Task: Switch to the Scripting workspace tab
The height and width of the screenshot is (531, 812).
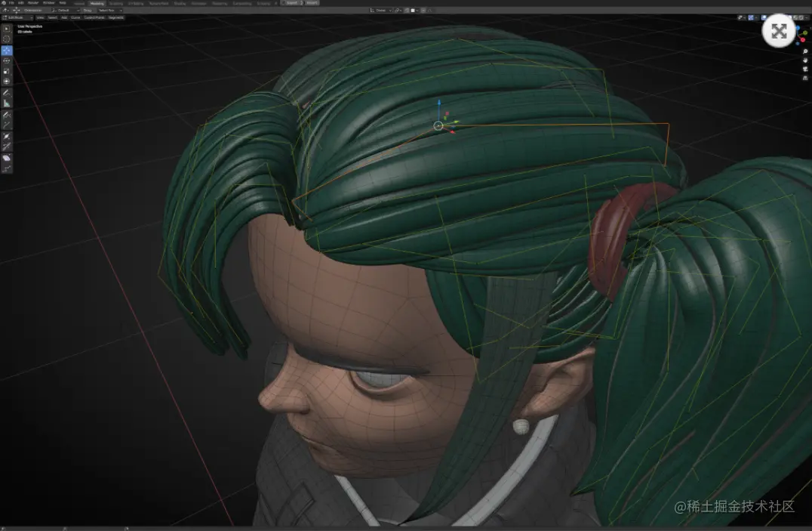Action: [263, 3]
